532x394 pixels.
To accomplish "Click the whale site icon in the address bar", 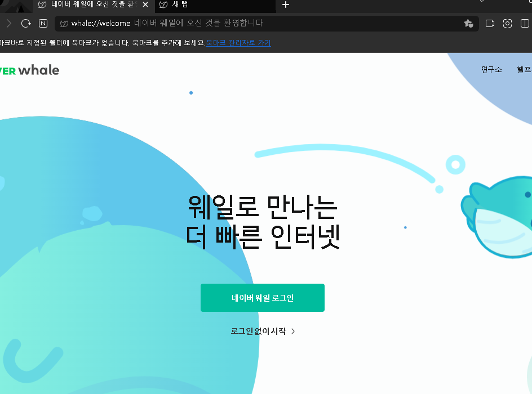I will coord(64,24).
